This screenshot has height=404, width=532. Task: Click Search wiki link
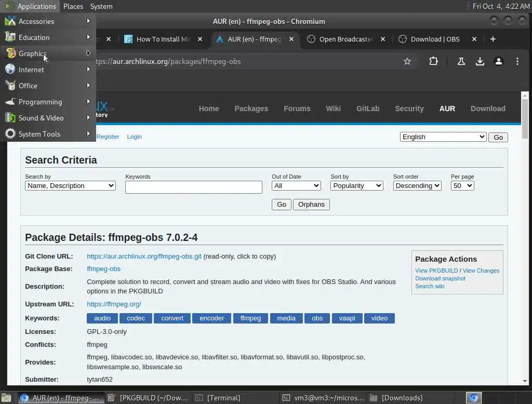point(430,286)
